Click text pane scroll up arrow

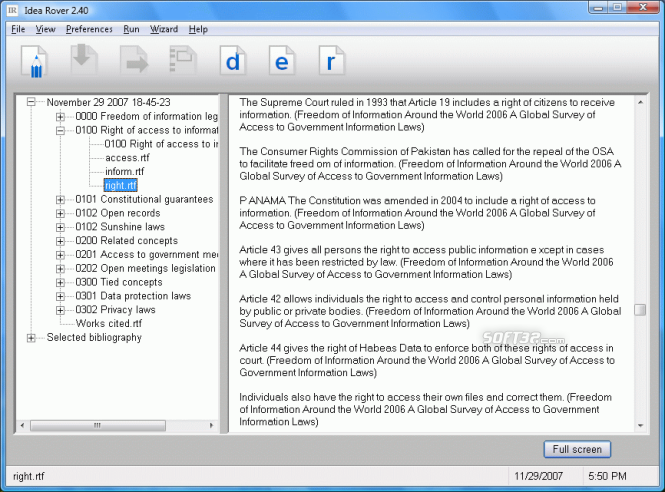[x=640, y=102]
